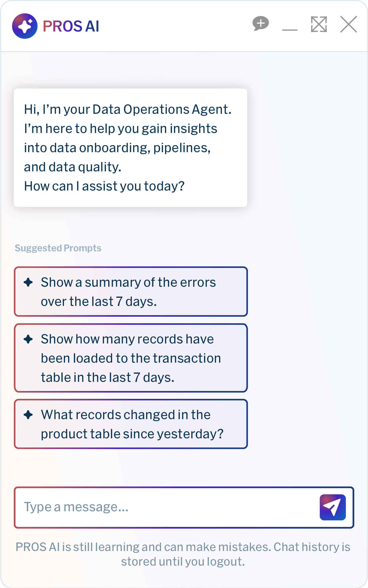The height and width of the screenshot is (588, 368).
Task: Click the Data Operations Agent greeting bubble
Action: pos(130,148)
